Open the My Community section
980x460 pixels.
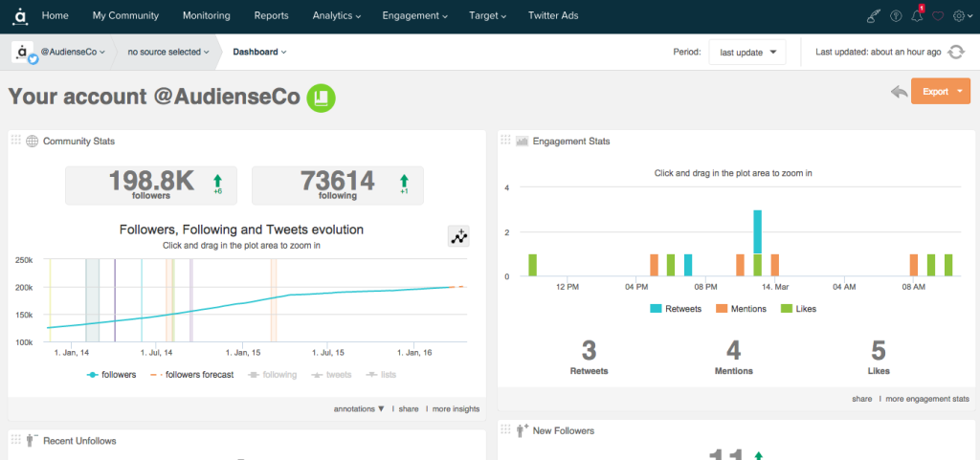(x=125, y=15)
